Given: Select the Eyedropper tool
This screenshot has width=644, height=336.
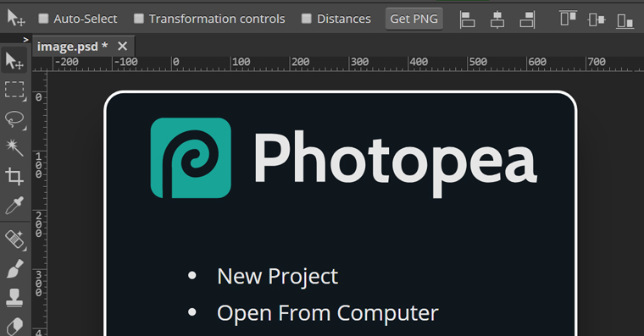Looking at the screenshot, I should click(x=14, y=206).
